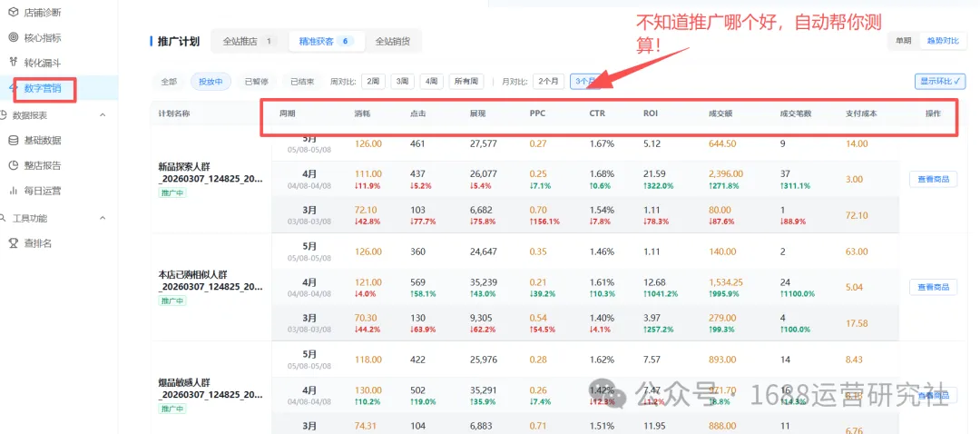
Task: Click the 数据报表 pie chart icon
Action: click(x=3, y=115)
